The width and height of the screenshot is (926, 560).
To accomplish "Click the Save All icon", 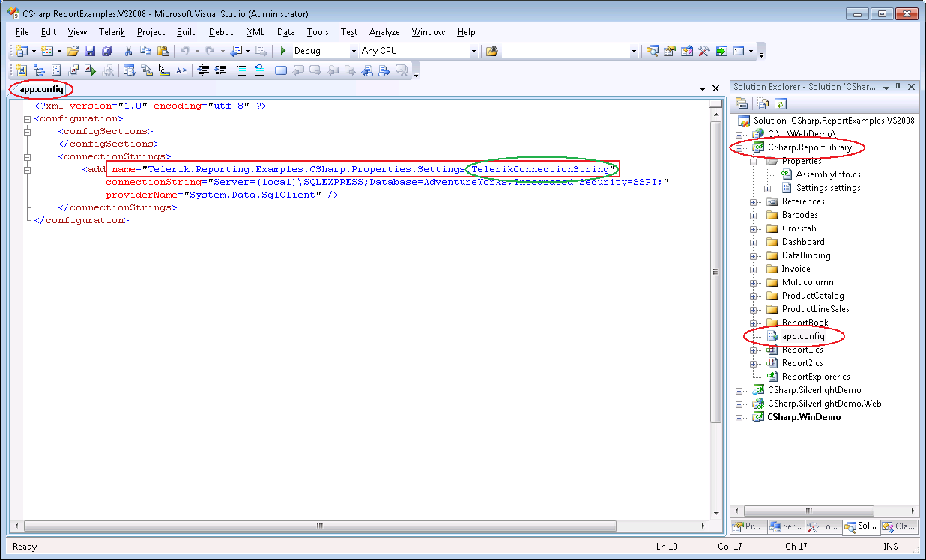I will click(107, 51).
